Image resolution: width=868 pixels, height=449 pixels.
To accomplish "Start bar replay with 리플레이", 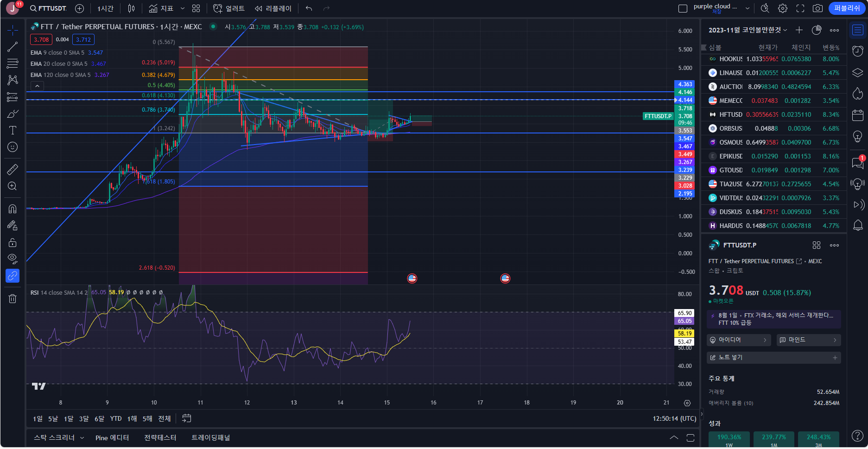I will click(273, 8).
